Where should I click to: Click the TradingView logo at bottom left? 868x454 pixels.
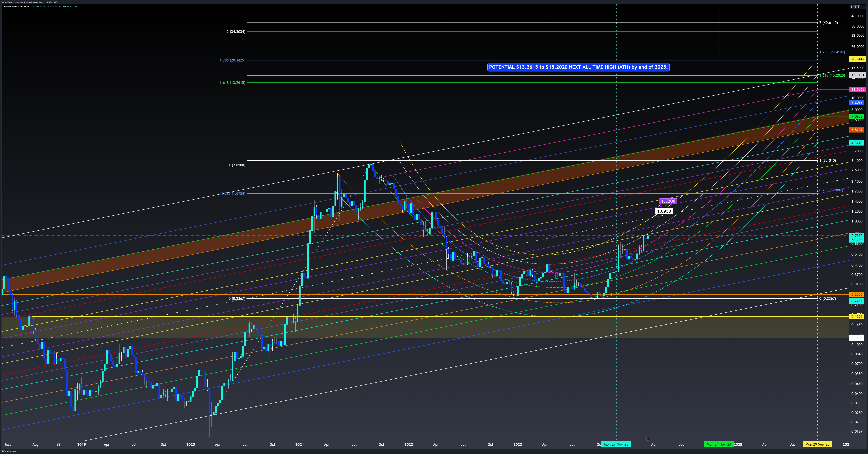(x=8, y=451)
